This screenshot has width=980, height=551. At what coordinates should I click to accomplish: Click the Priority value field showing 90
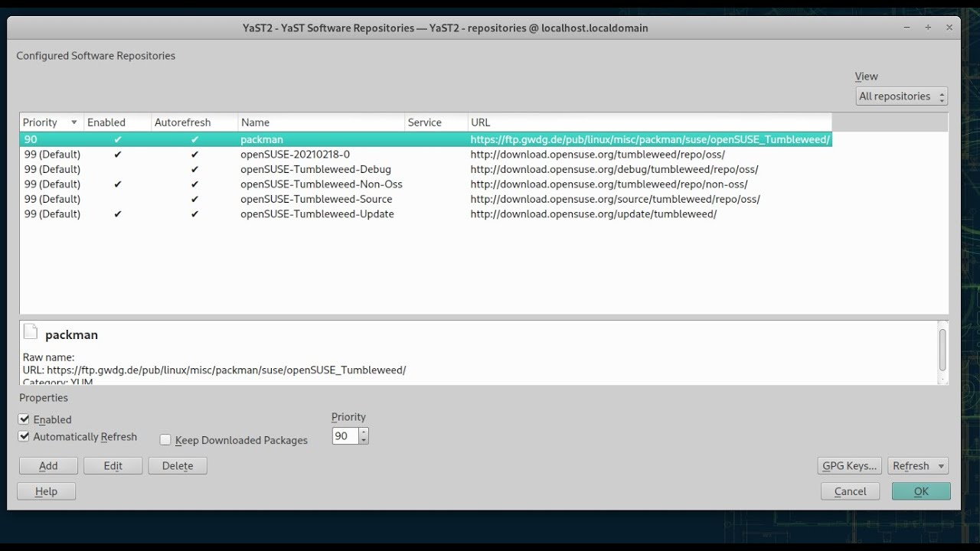[x=345, y=436]
